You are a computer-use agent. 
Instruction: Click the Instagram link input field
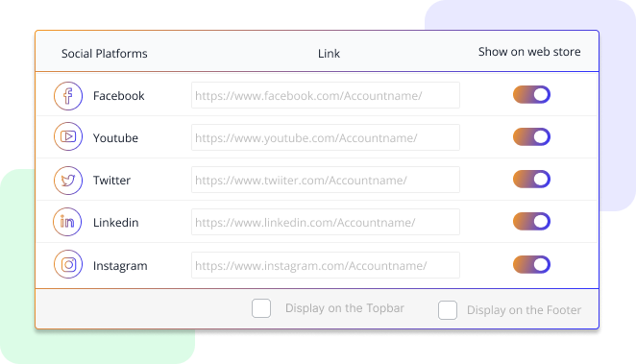coord(326,265)
